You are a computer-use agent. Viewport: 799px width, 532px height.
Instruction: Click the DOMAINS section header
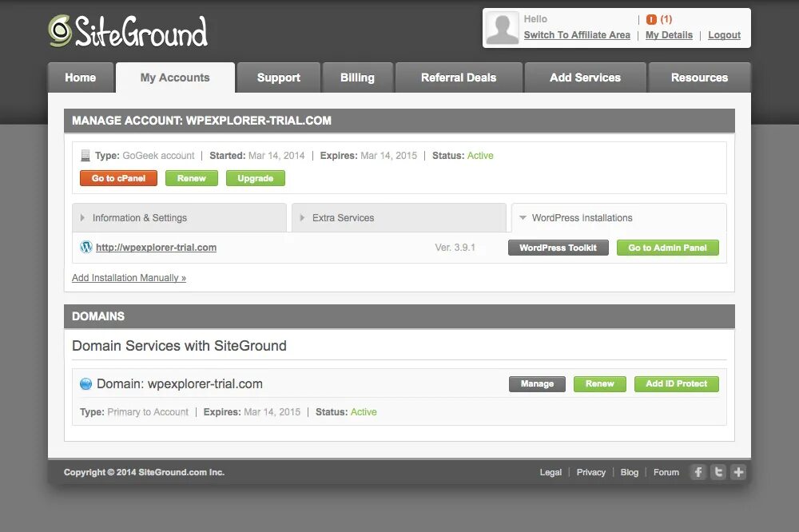399,316
